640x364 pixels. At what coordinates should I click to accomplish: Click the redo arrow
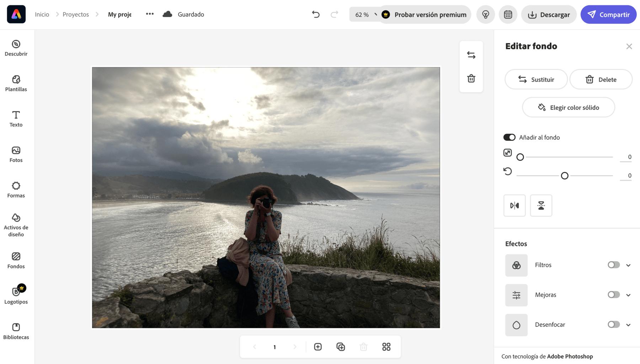point(334,14)
